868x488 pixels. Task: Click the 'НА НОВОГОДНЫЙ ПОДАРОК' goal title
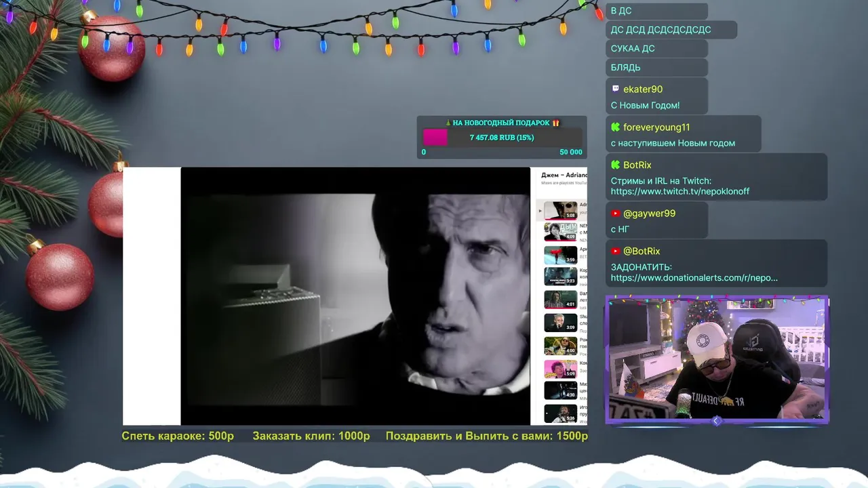[501, 123]
